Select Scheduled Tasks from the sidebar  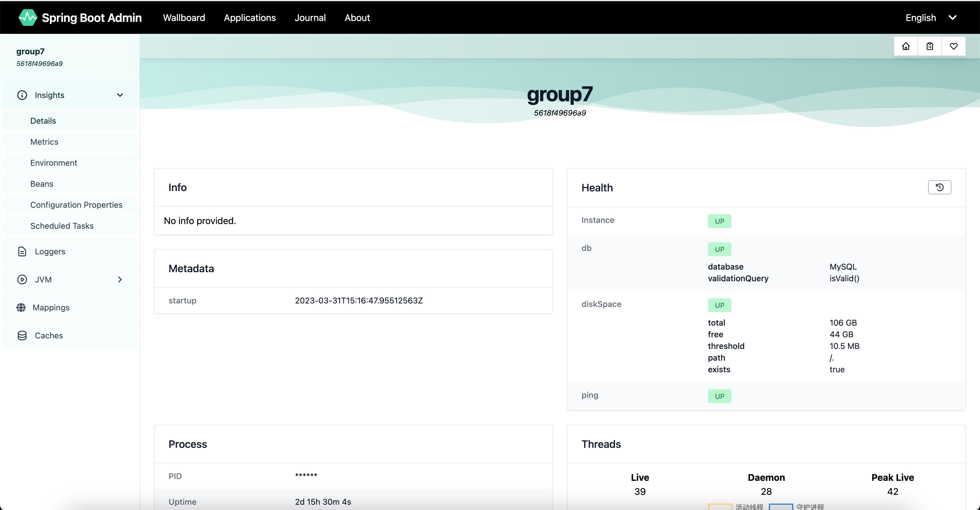[x=62, y=225]
